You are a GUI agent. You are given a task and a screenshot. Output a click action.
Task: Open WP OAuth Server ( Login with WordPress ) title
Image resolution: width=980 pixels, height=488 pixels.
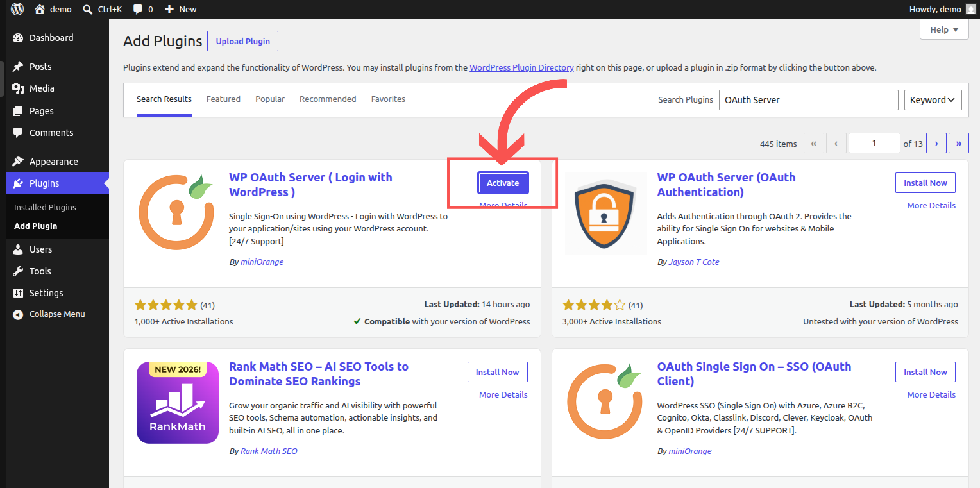[310, 185]
